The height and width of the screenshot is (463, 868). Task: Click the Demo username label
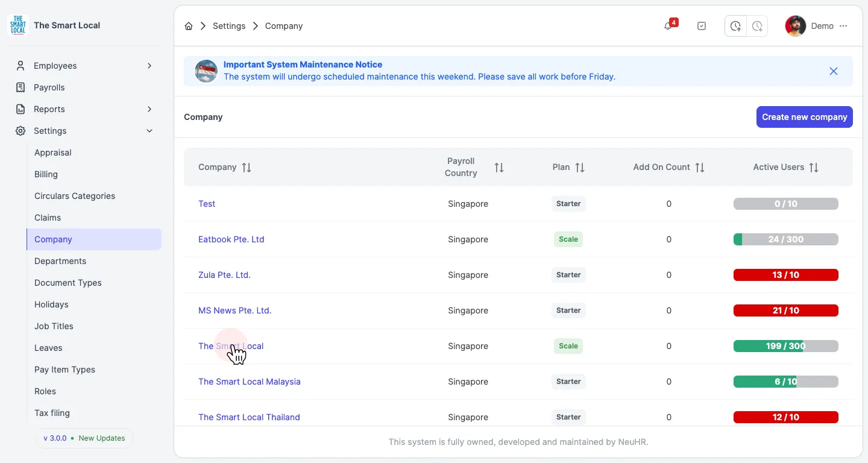pyautogui.click(x=822, y=26)
